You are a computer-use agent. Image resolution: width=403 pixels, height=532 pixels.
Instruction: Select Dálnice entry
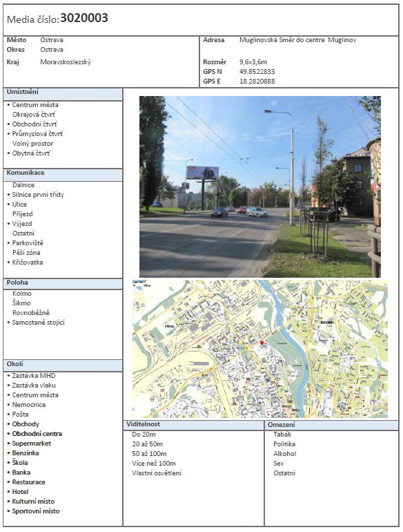[23, 185]
